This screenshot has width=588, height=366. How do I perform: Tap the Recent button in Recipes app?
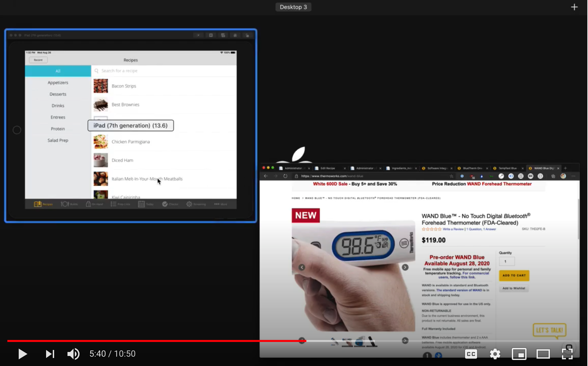[38, 60]
